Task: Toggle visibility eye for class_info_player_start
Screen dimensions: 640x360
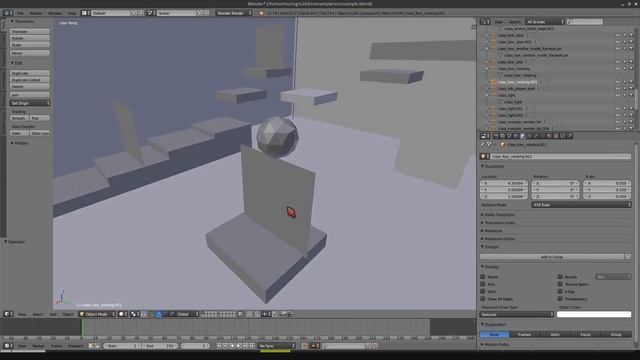Action: [x=618, y=89]
